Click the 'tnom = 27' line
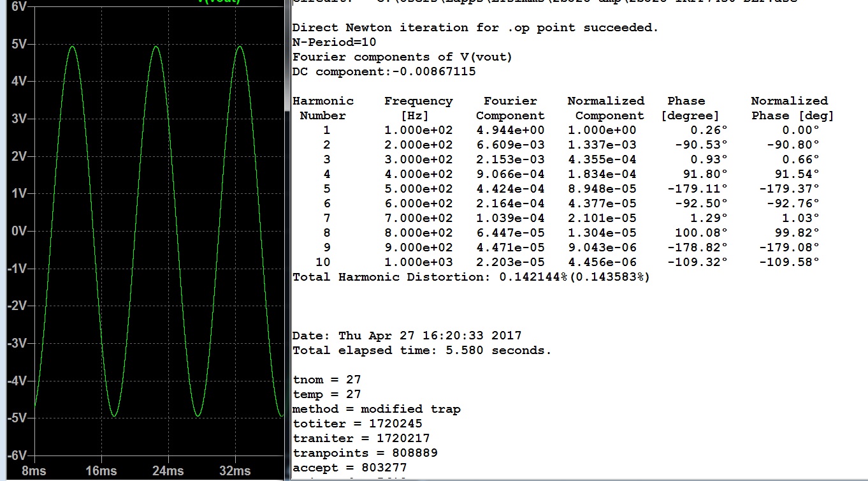Viewport: 868px width, 481px height. tap(326, 380)
